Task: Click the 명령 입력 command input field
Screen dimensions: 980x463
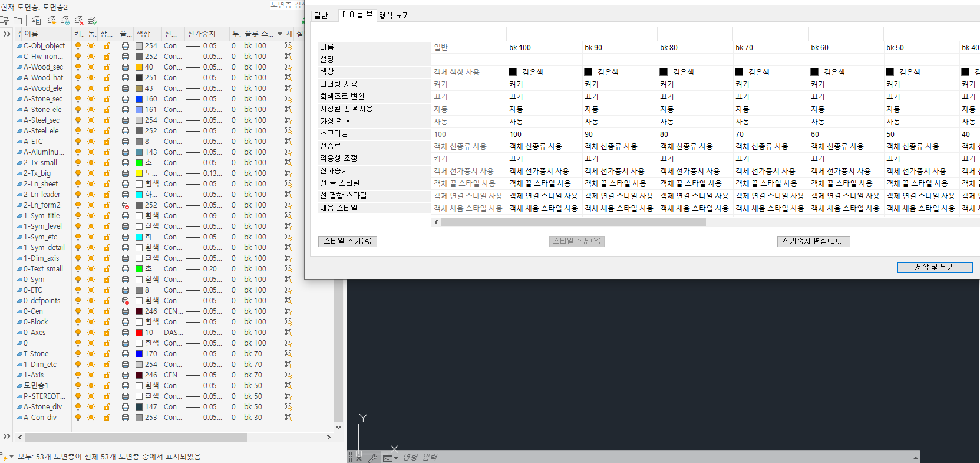Action: 654,457
